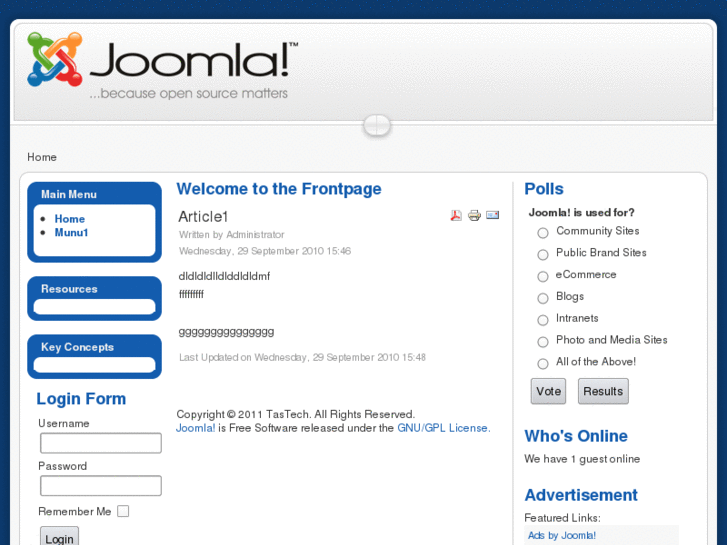Open the Ads by Joomla! link
This screenshot has width=727, height=545.
pyautogui.click(x=561, y=535)
